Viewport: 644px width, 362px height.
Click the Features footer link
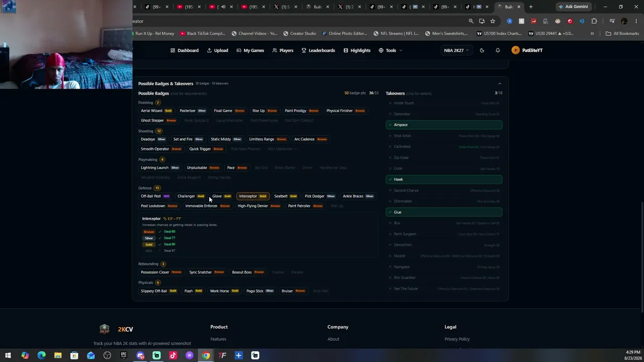[218, 339]
